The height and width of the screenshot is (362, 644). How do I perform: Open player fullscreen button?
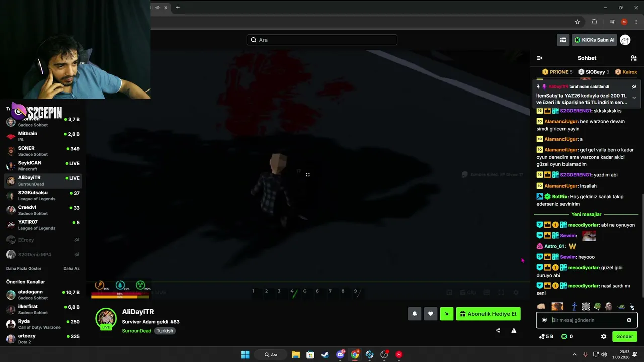pos(501,292)
